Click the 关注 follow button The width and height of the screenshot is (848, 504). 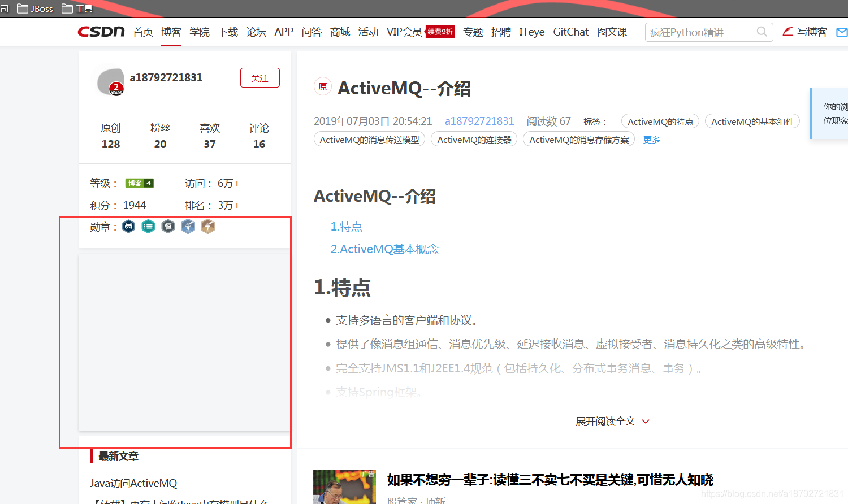click(x=260, y=78)
